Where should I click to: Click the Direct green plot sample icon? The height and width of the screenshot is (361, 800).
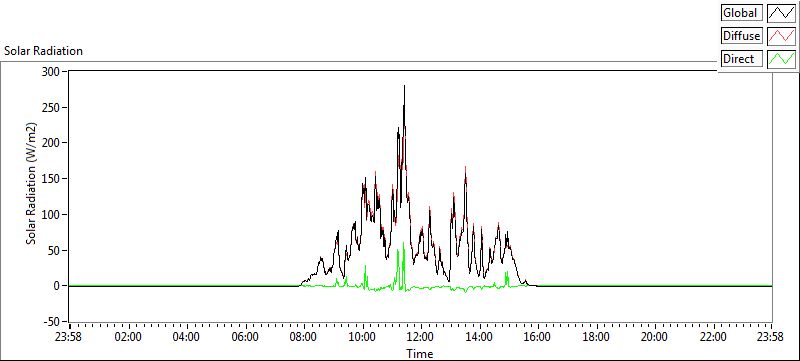point(781,59)
